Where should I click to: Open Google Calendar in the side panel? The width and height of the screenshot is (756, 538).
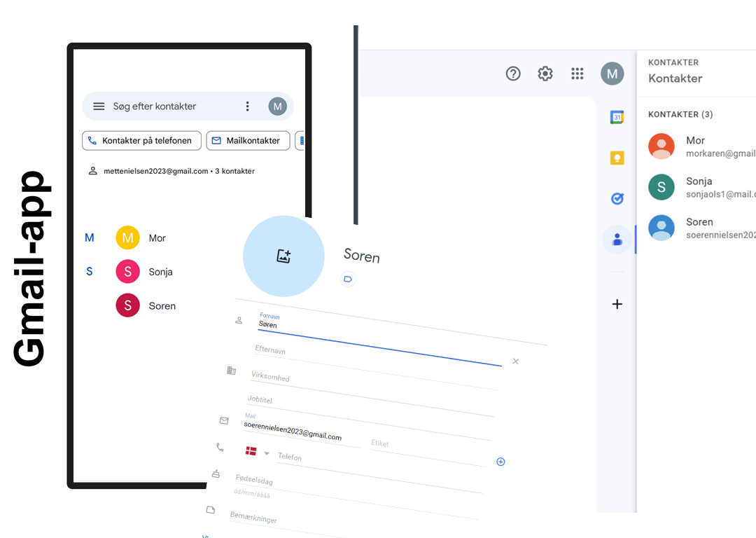617,117
